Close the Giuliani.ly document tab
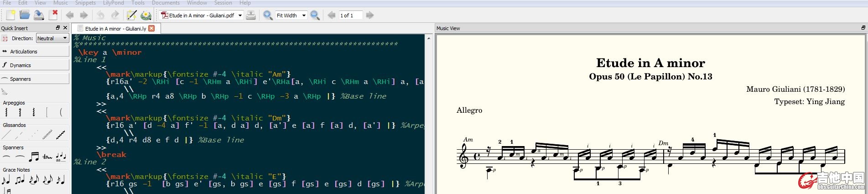The image size is (868, 194). 151,28
